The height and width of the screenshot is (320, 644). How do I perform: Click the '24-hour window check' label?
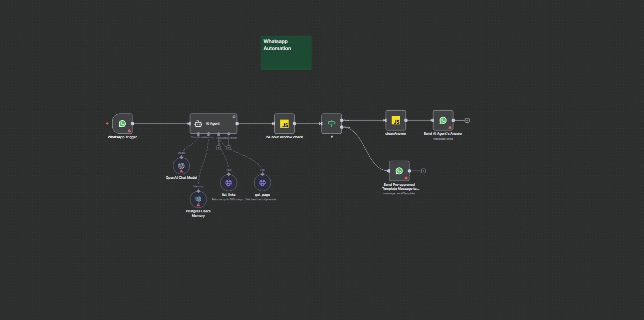click(284, 137)
